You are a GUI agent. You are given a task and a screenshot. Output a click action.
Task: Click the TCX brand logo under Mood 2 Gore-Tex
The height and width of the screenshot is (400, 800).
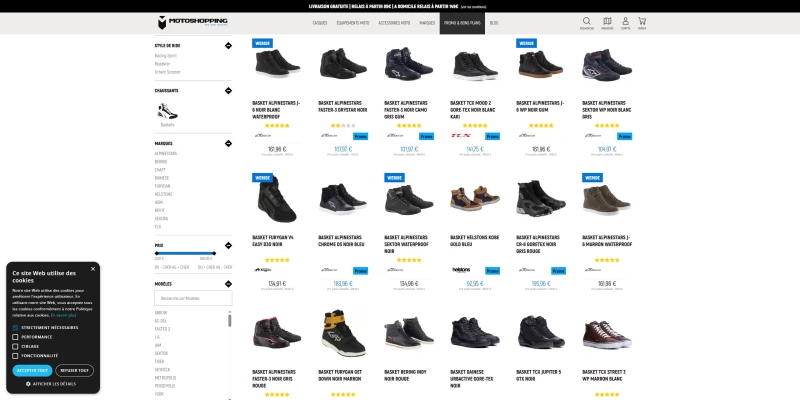(x=461, y=136)
